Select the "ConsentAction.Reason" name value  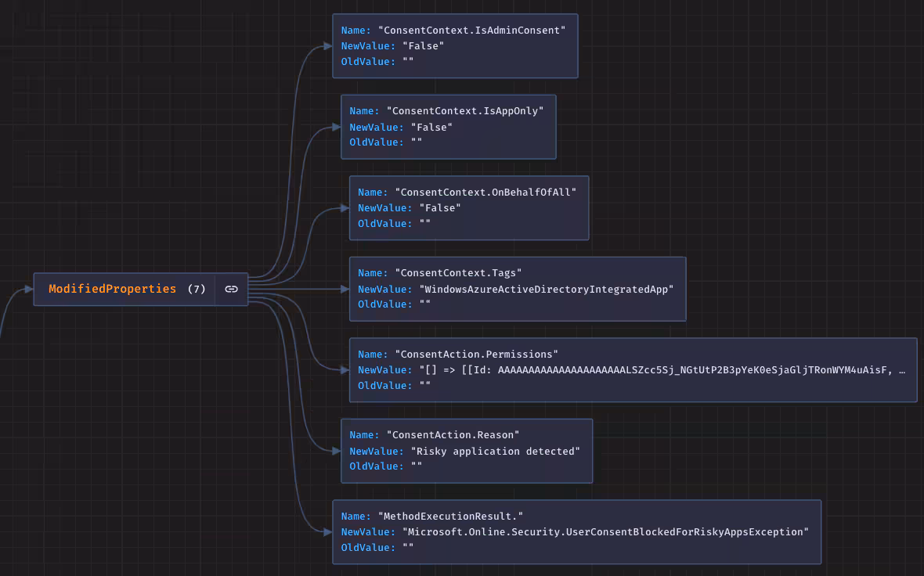pos(453,435)
